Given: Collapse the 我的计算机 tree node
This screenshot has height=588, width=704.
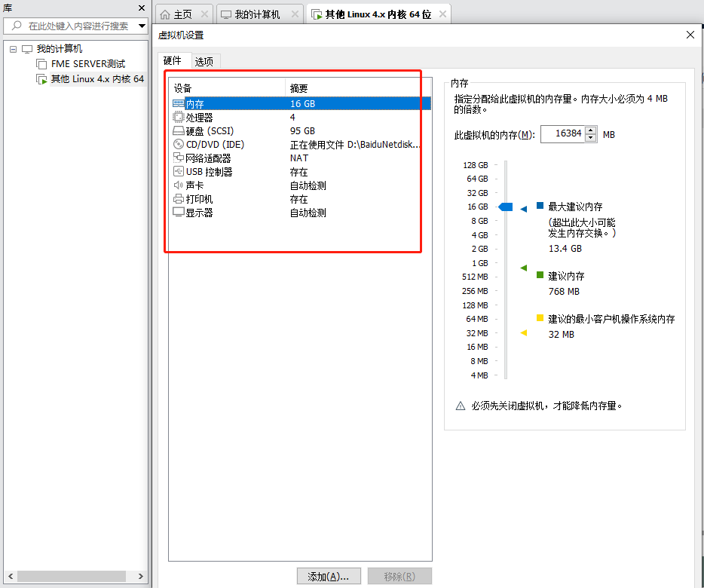Looking at the screenshot, I should coord(12,48).
